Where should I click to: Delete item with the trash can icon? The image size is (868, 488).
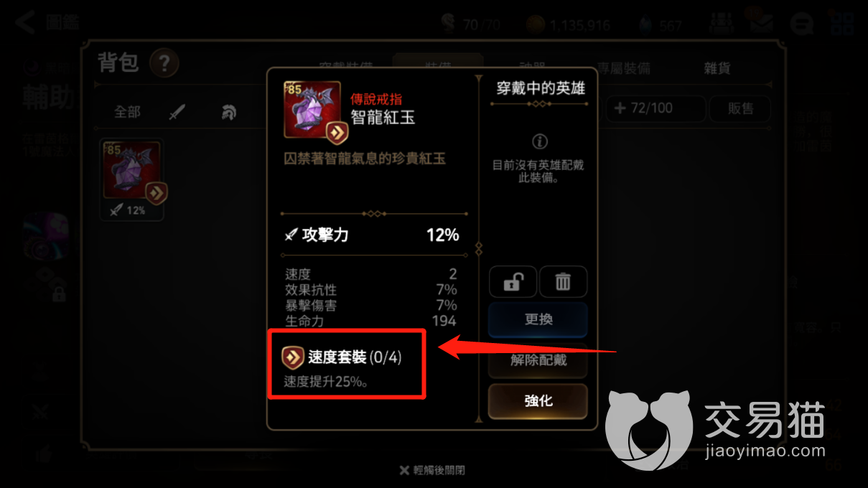pos(563,281)
